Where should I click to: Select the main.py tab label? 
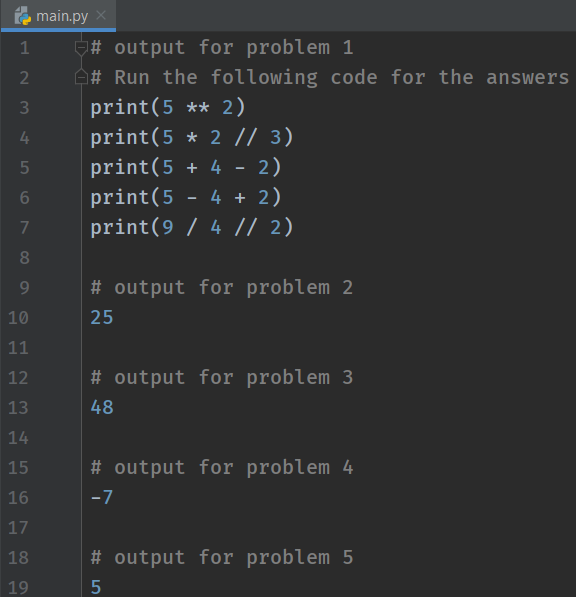pyautogui.click(x=62, y=16)
